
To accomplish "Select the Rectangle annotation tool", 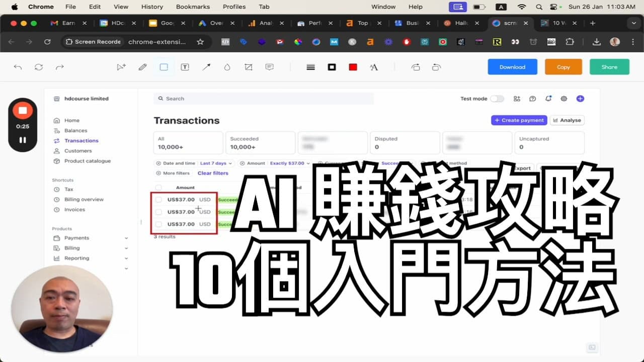I will [164, 67].
